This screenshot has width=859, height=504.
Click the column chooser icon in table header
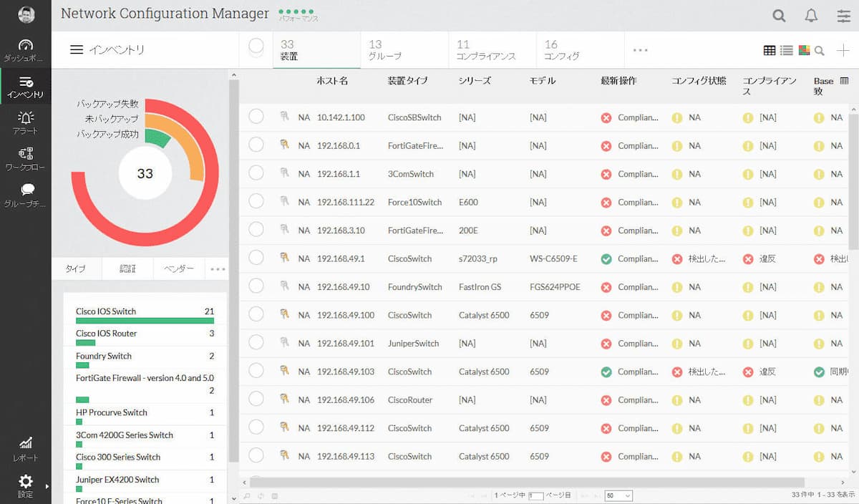click(844, 81)
